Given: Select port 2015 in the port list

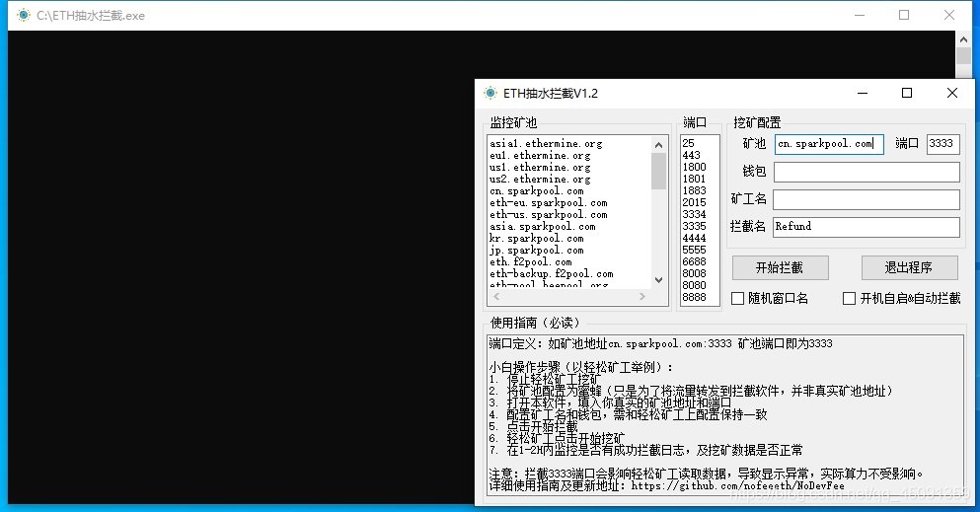Looking at the screenshot, I should pos(695,202).
